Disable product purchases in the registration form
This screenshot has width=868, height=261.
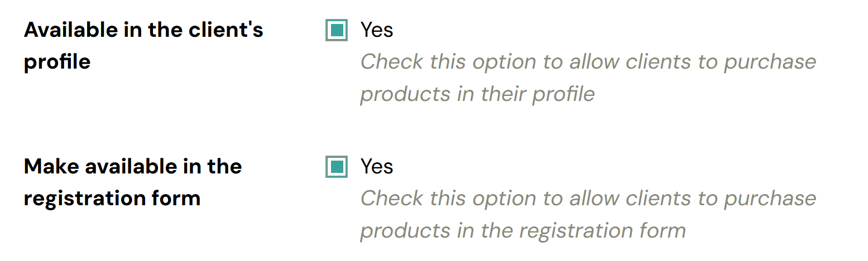pos(337,167)
